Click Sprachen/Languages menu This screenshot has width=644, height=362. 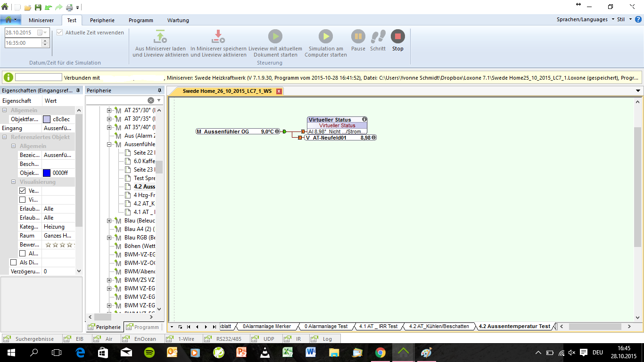[582, 20]
